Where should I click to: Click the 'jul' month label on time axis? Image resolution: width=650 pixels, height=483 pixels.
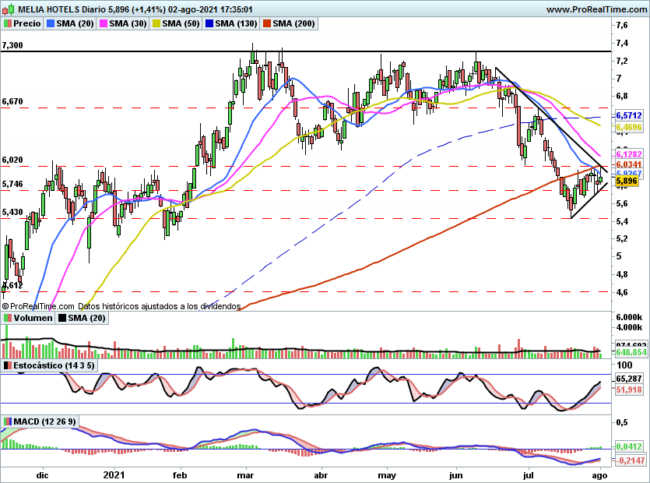tap(529, 475)
